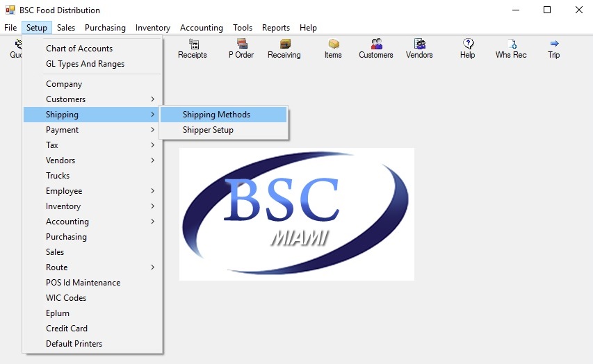Select the Trucks menu entry

92,175
